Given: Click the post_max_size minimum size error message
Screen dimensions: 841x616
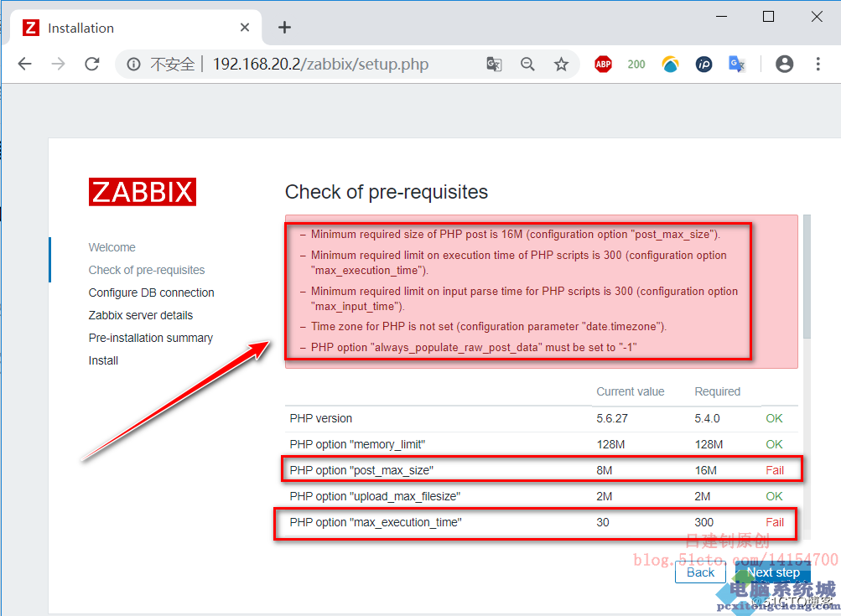Looking at the screenshot, I should 516,235.
